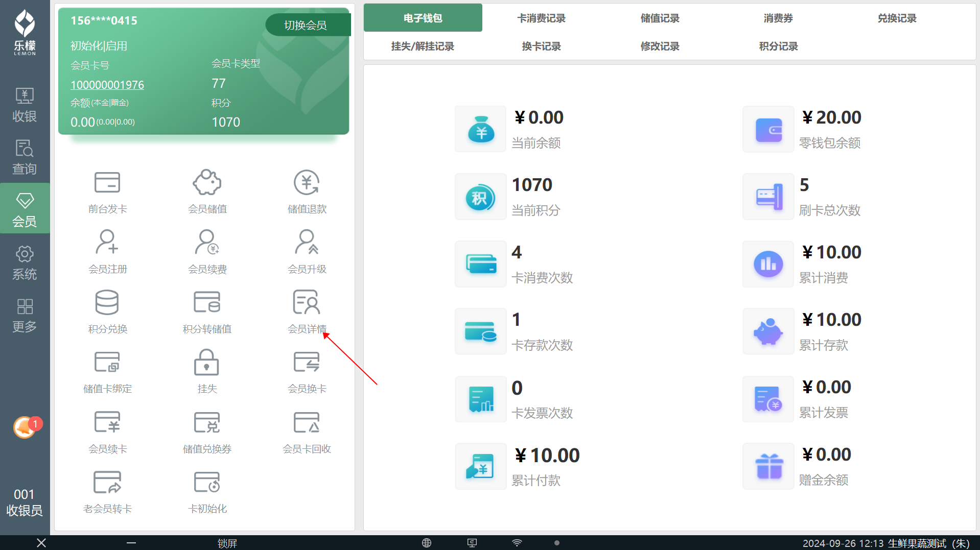Open the 收银 cashier sidebar icon

pyautogui.click(x=25, y=105)
